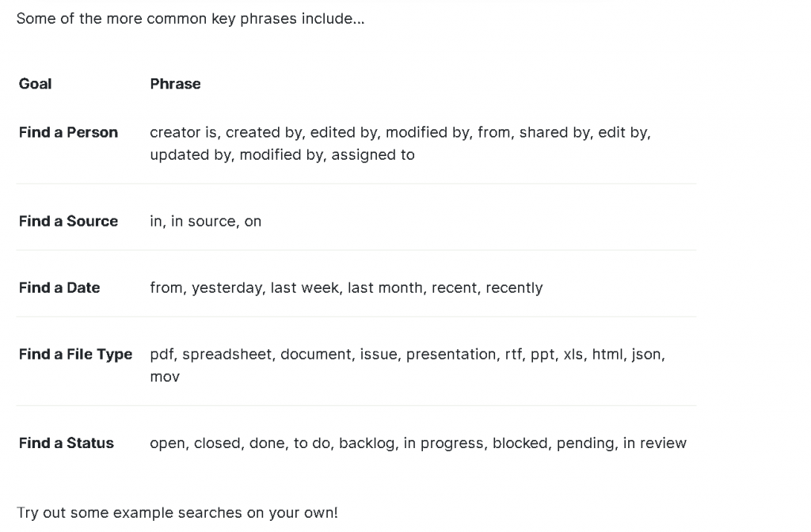Click the Phrase column header
Image resolution: width=811 pixels, height=532 pixels.
pos(175,84)
